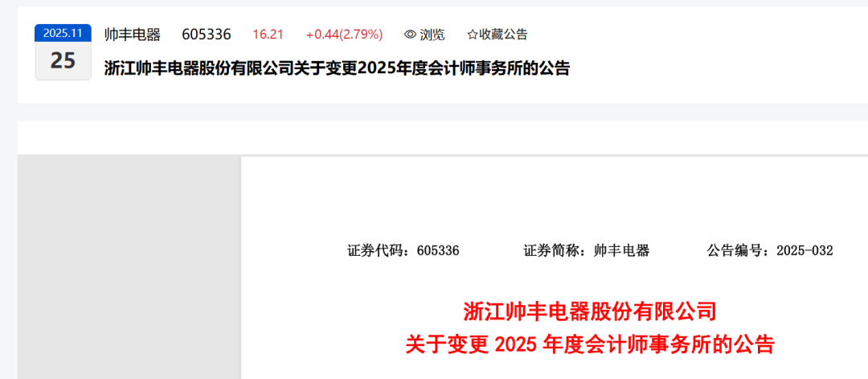This screenshot has height=379, width=868.
Task: Click the eye icon beside 浏览
Action: 410,35
